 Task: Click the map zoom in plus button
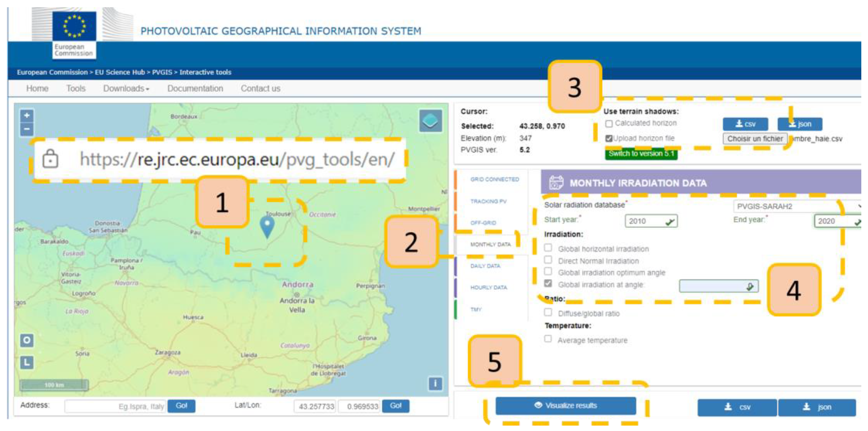pyautogui.click(x=27, y=116)
